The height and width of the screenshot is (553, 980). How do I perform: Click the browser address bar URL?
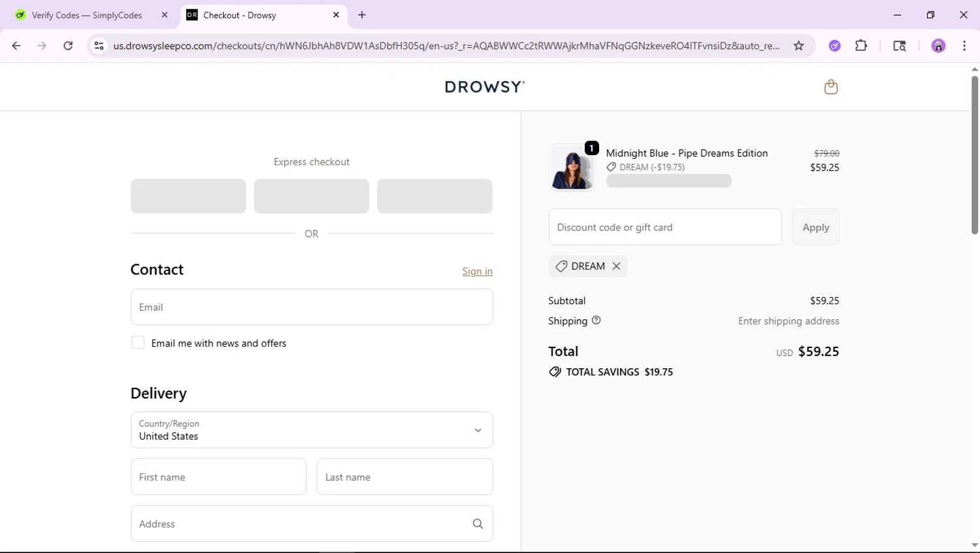[x=446, y=46]
